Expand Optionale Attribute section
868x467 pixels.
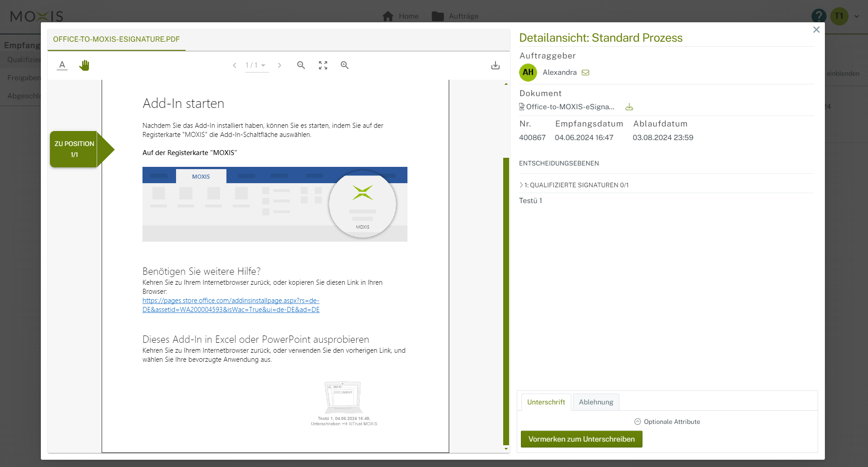667,422
